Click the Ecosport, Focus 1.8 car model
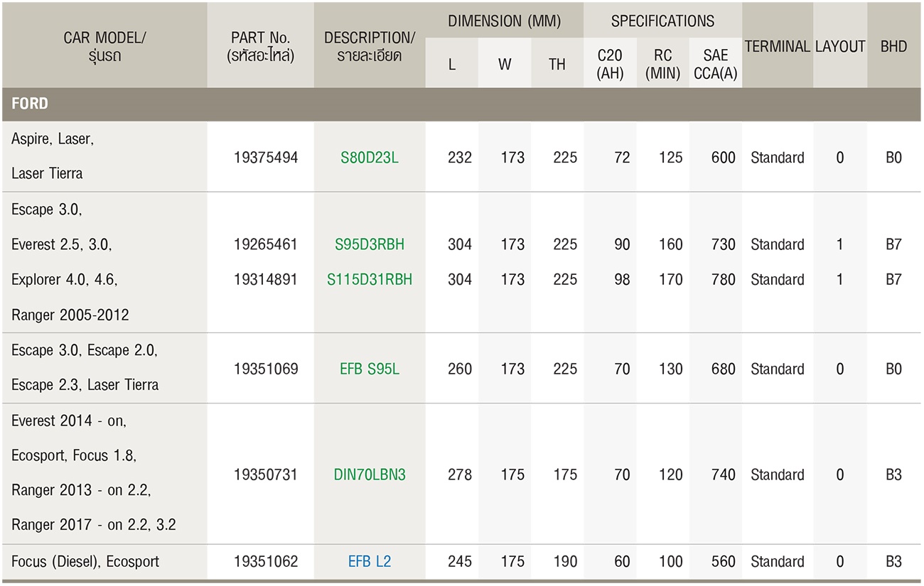The width and height of the screenshot is (924, 586). pyautogui.click(x=73, y=456)
